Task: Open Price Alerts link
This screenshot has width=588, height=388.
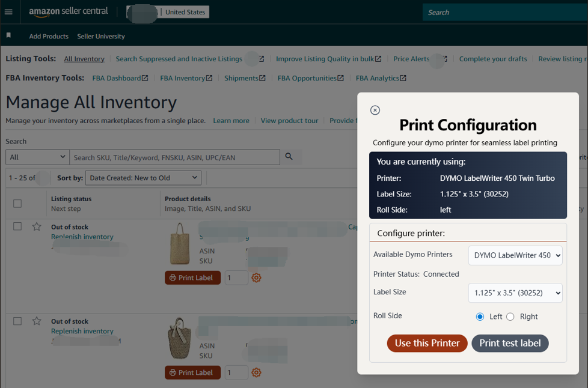Action: tap(411, 59)
